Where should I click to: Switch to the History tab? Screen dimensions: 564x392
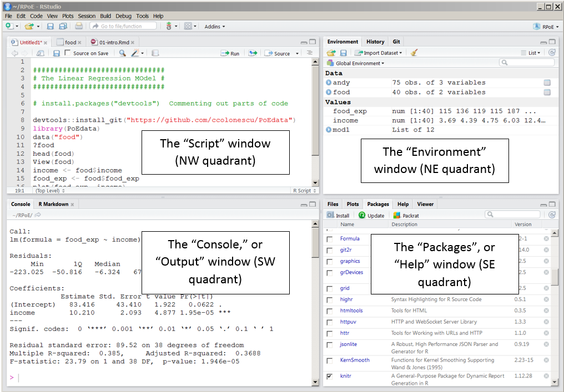[x=375, y=41]
